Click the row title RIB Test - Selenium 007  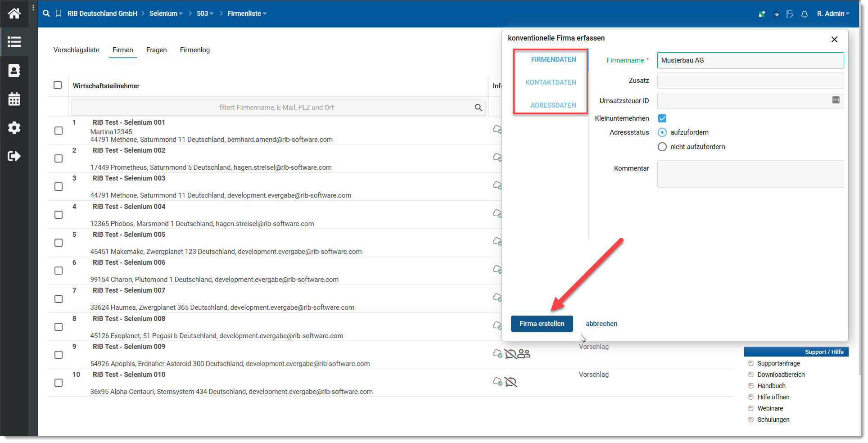pyautogui.click(x=129, y=290)
